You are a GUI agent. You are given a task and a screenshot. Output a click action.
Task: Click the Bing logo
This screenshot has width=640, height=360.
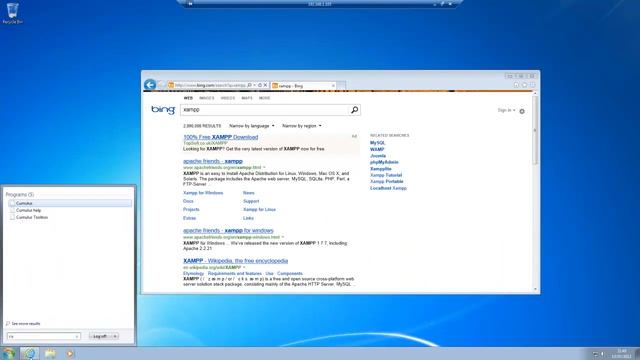coord(163,109)
